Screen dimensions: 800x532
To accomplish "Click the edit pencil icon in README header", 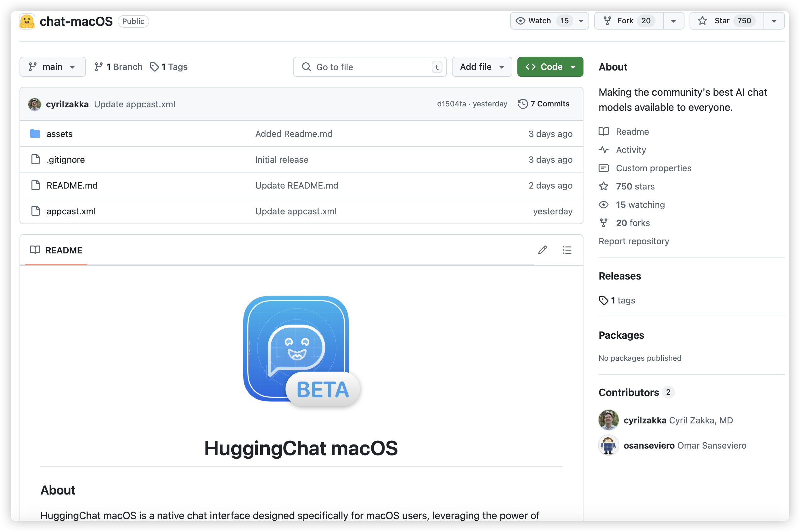I will pyautogui.click(x=542, y=250).
